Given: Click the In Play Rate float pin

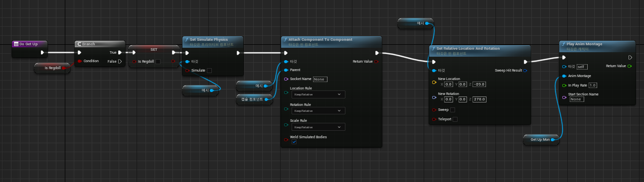Looking at the screenshot, I should (564, 85).
